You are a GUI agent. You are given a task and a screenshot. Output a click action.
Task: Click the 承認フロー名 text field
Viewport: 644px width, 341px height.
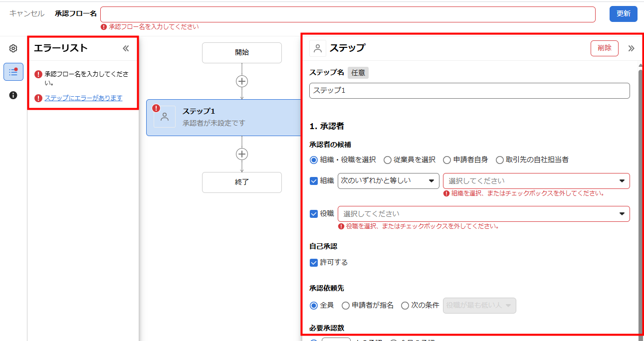point(348,14)
